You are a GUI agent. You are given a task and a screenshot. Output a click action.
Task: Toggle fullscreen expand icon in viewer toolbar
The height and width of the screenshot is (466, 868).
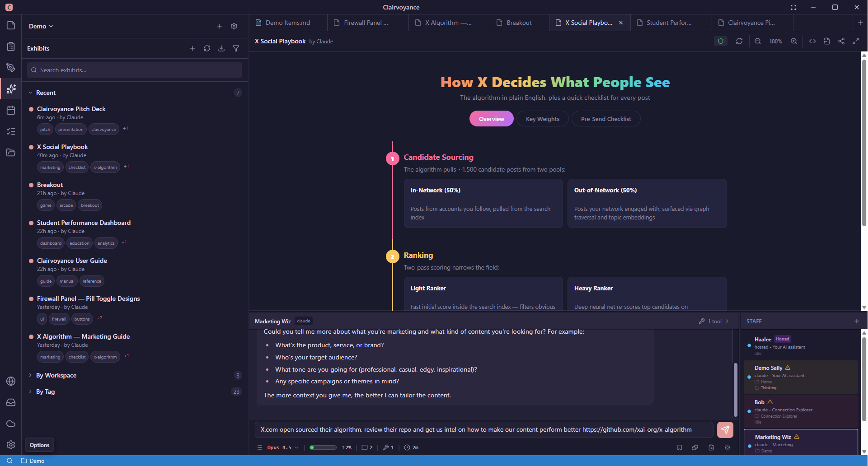(x=856, y=41)
